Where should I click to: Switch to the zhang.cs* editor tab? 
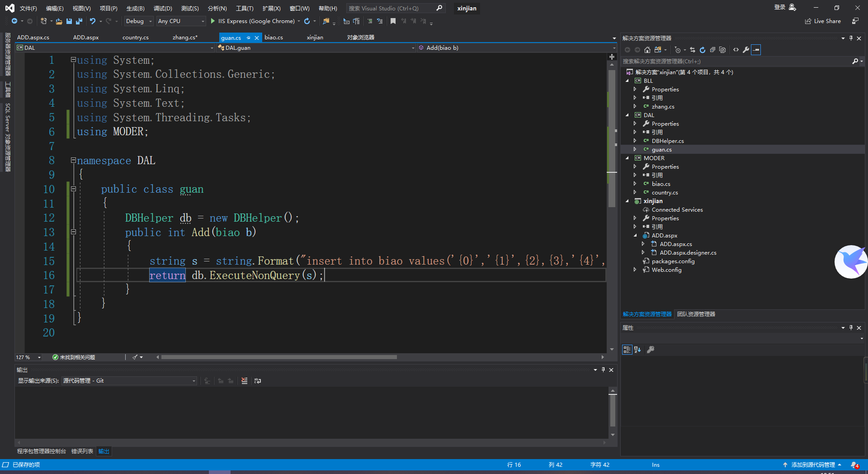point(185,38)
